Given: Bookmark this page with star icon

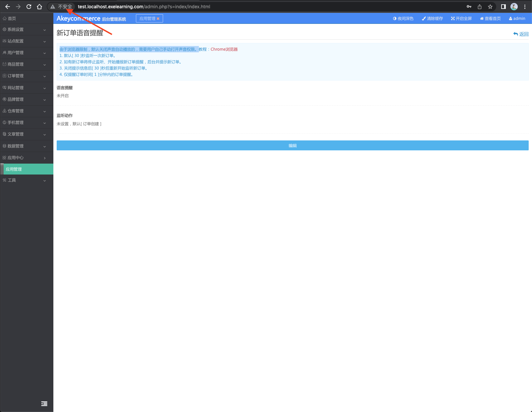Looking at the screenshot, I should (490, 7).
